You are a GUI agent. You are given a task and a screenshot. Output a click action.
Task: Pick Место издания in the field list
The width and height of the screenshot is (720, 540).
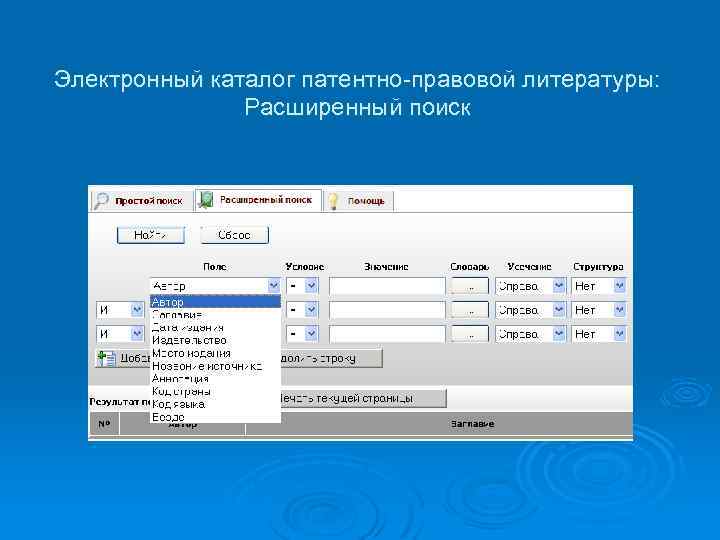[215, 353]
